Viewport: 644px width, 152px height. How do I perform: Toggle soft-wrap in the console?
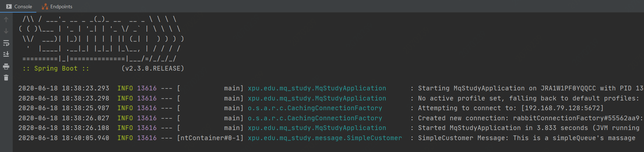click(x=6, y=43)
